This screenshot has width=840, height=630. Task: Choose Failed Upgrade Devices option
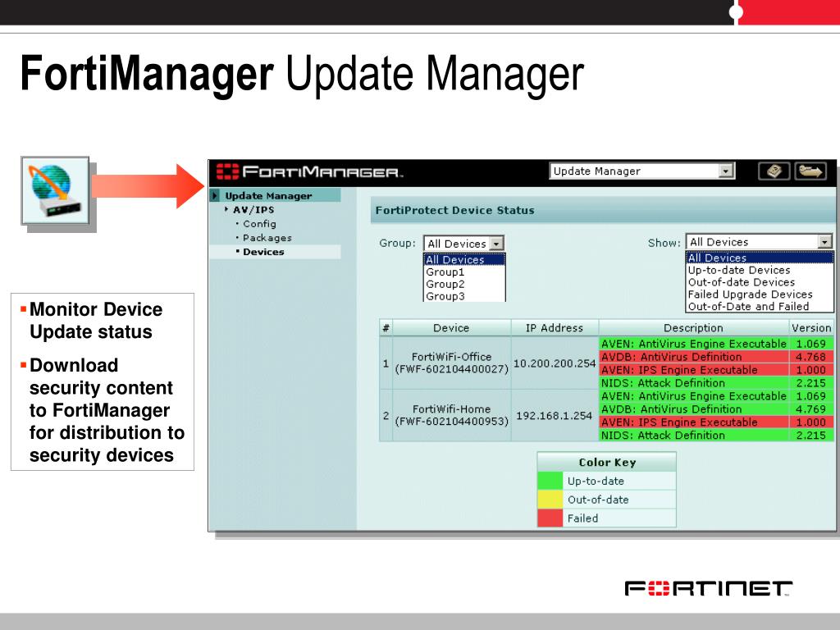pos(760,294)
